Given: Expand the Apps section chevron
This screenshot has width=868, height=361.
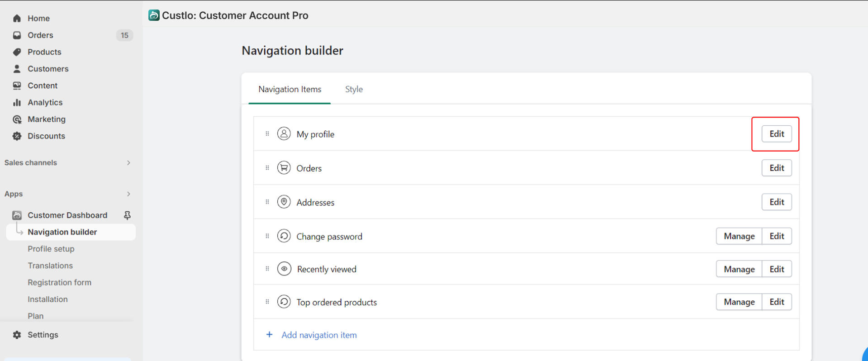Looking at the screenshot, I should coord(128,194).
